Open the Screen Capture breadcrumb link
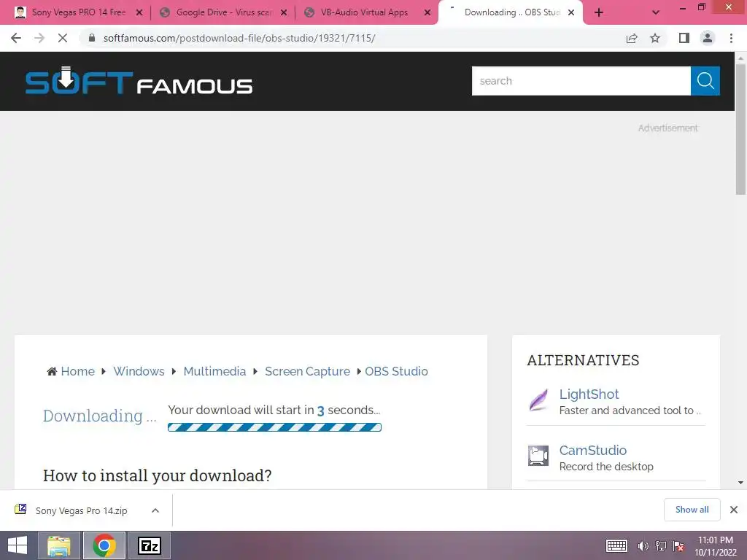 pos(307,371)
